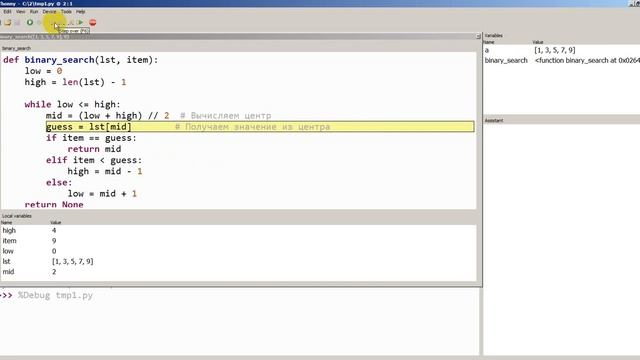Click the 'high = mid - 1' line
The height and width of the screenshot is (360, 640).
(x=105, y=171)
